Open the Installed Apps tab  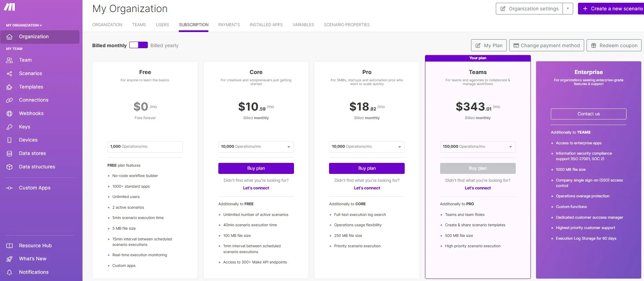(266, 25)
